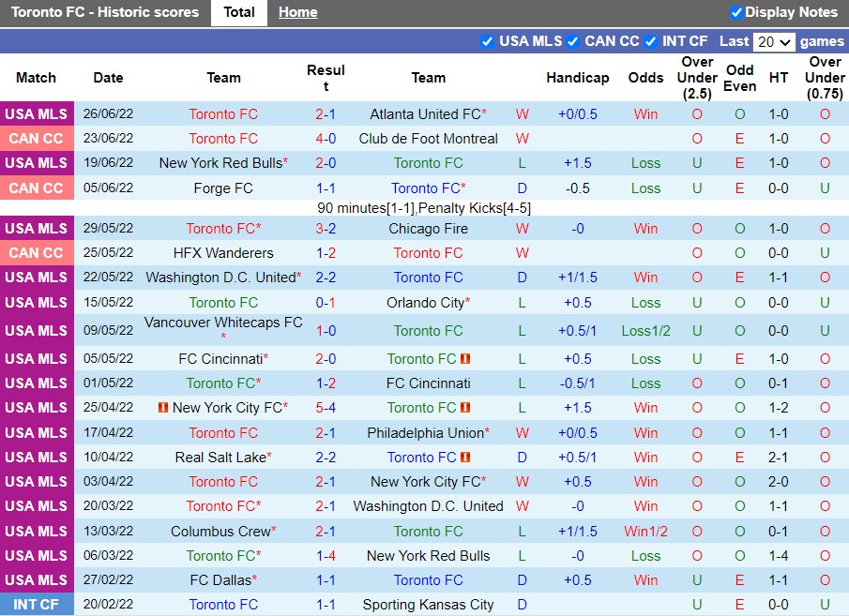
Task: Select the HT column header
Action: [x=778, y=78]
